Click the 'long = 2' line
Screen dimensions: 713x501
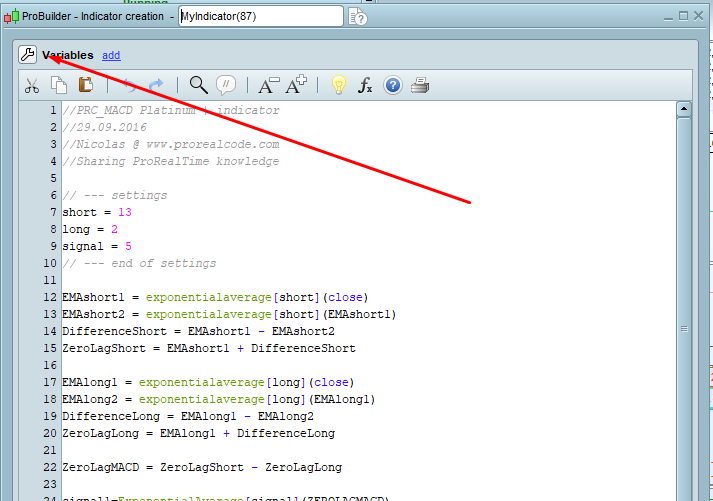click(90, 229)
